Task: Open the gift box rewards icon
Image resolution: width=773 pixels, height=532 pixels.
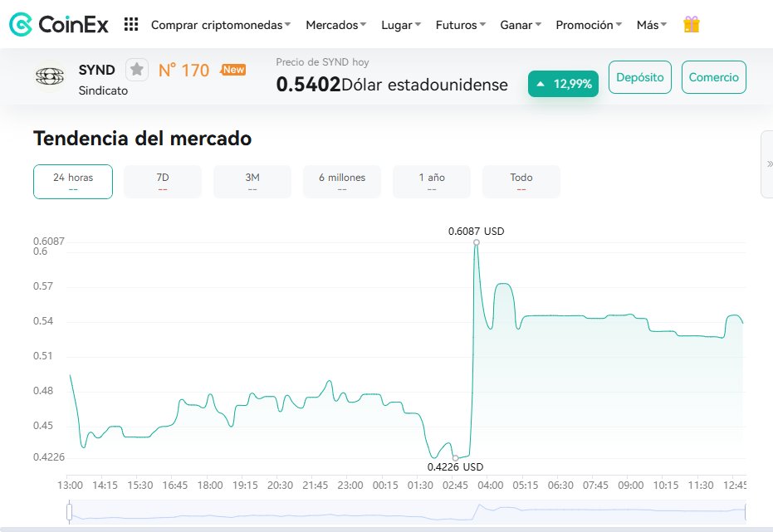Action: point(691,24)
